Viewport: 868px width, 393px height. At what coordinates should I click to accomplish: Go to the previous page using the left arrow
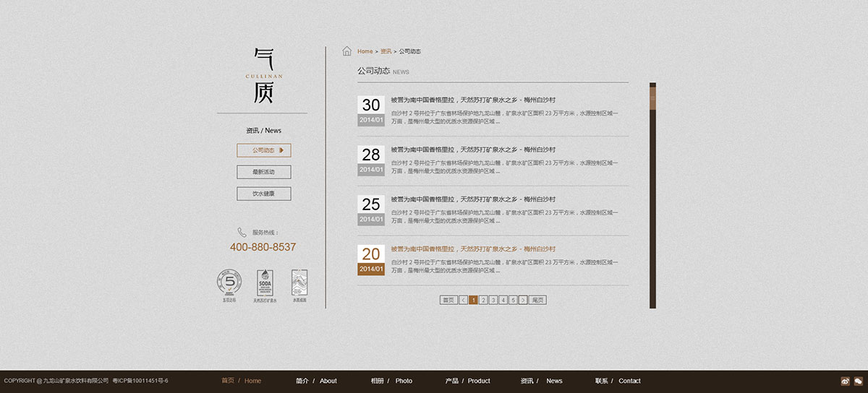pos(463,300)
